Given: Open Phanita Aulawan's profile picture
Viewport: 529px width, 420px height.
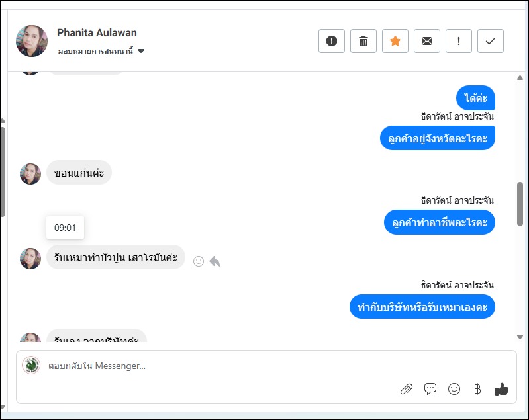Looking at the screenshot, I should pyautogui.click(x=32, y=41).
